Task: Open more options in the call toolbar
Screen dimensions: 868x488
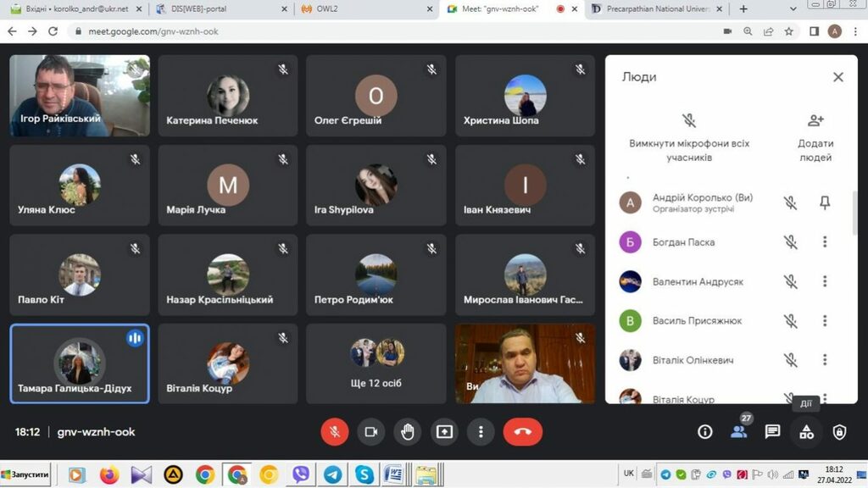Action: pyautogui.click(x=481, y=431)
